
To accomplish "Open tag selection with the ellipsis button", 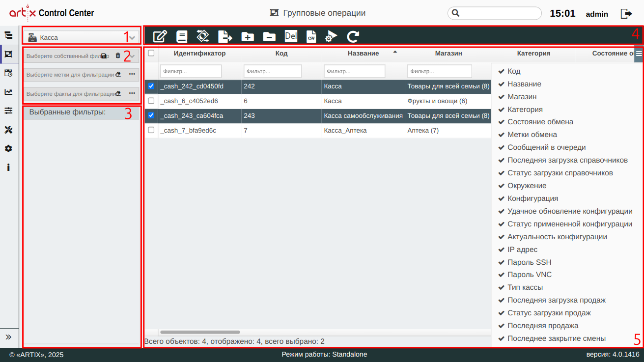I will 132,74.
